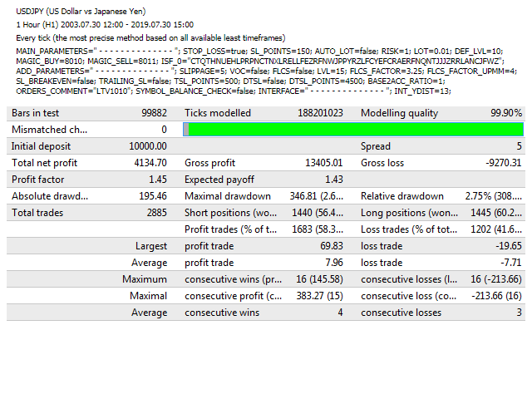Click the 'Initial deposit' label
The height and width of the screenshot is (399, 532).
[x=41, y=146]
